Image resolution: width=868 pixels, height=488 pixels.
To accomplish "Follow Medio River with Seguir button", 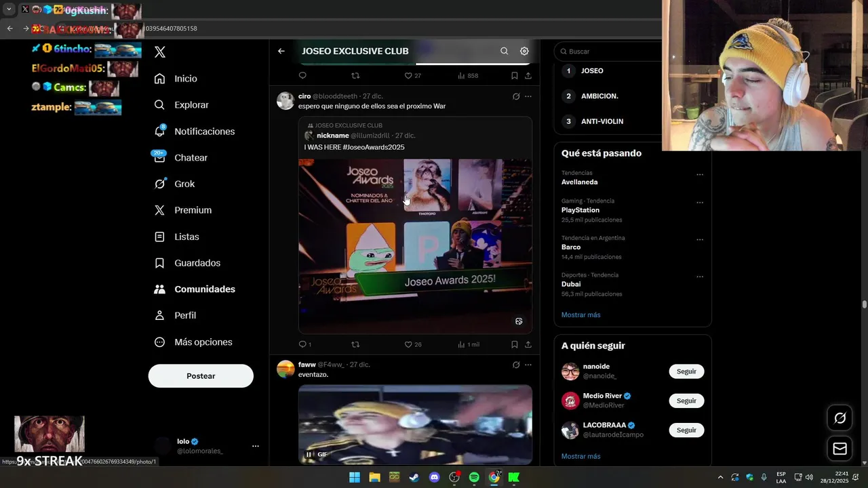I will point(686,401).
